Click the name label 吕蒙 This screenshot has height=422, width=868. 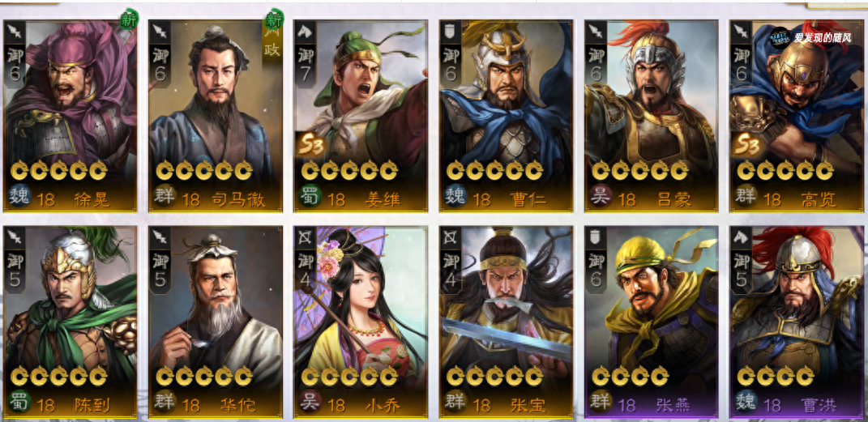point(674,200)
